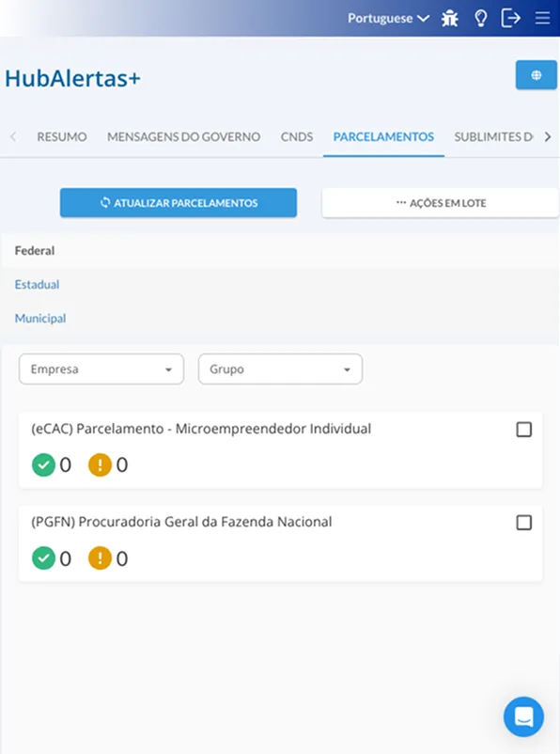Switch to the Resumo tab
The height and width of the screenshot is (754, 560).
tap(62, 137)
